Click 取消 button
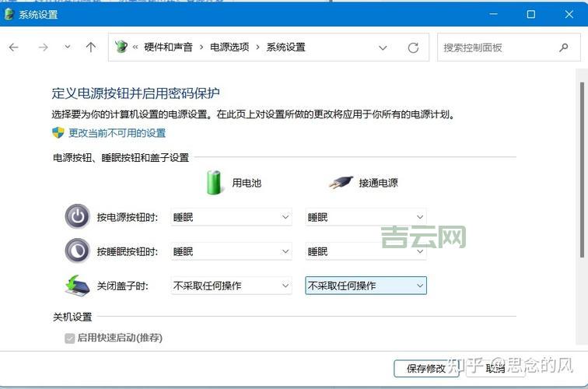Viewport: 588px width, 389px height. [x=495, y=368]
